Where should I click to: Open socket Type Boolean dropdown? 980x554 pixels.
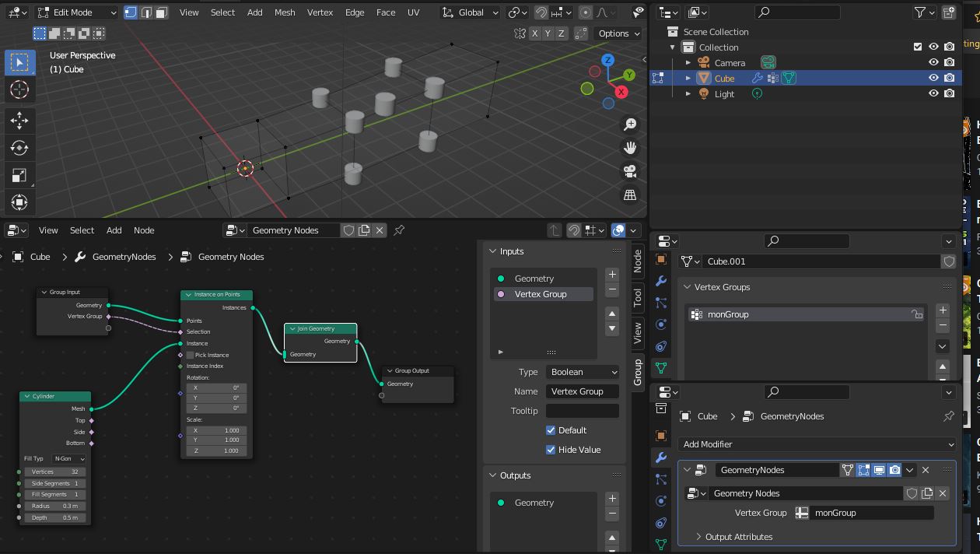582,372
